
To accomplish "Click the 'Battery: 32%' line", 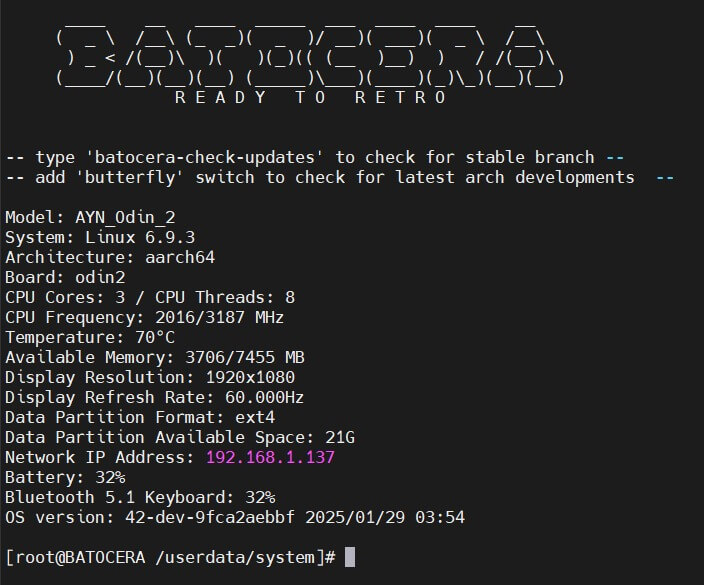I will tap(65, 478).
